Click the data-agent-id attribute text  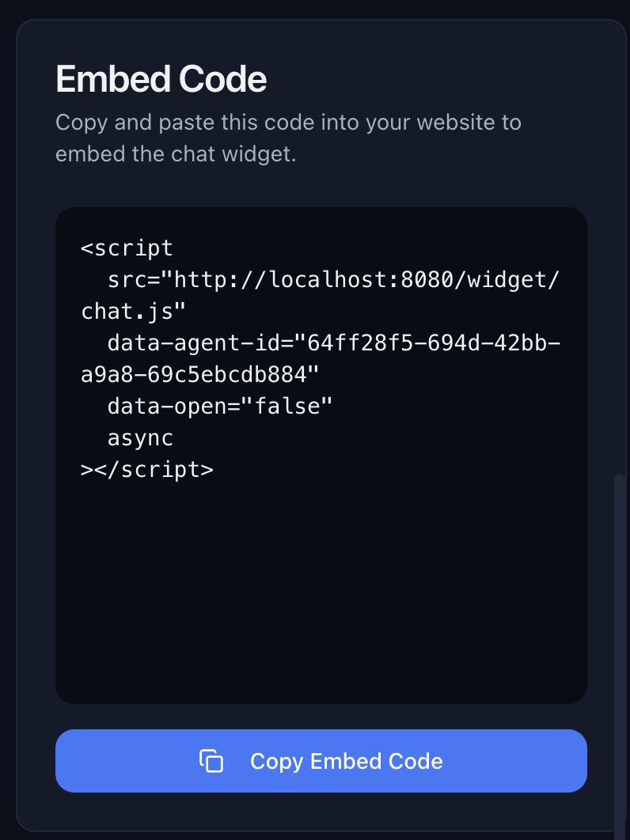pyautogui.click(x=198, y=342)
